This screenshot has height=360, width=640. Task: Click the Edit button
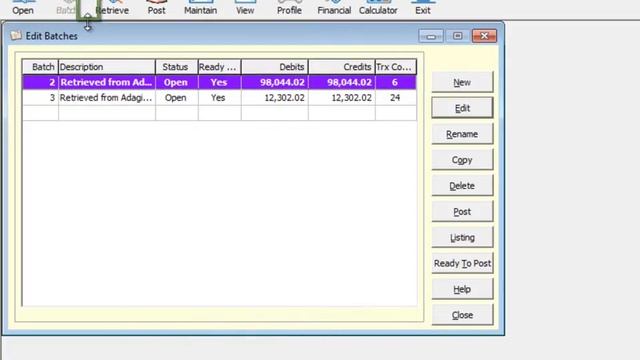(462, 108)
